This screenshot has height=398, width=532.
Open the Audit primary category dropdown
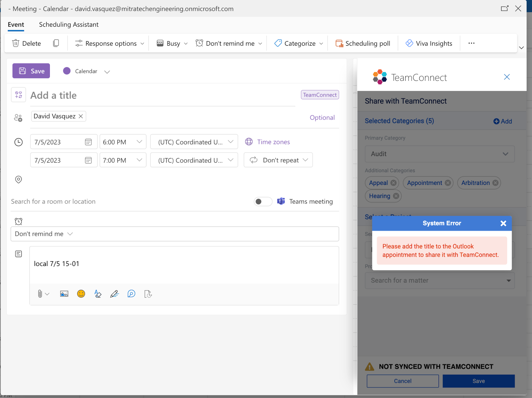[440, 154]
